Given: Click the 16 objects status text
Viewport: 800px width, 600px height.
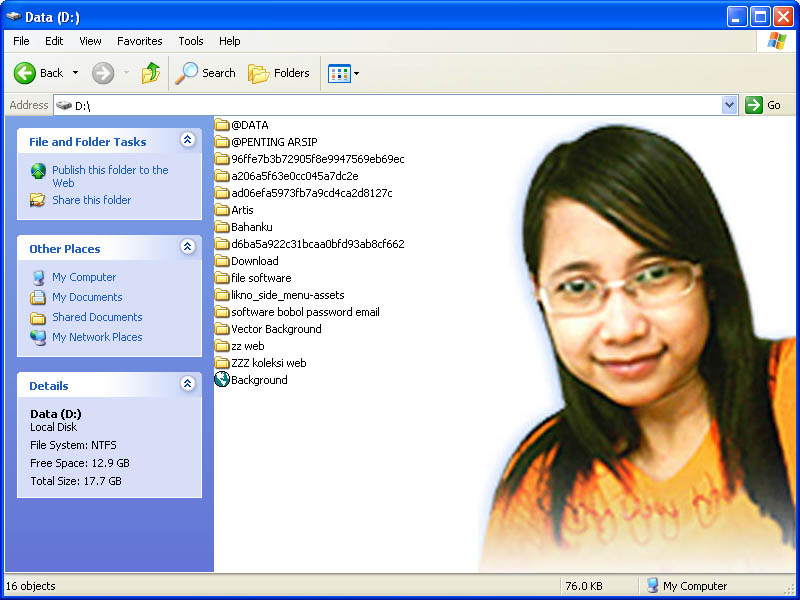Looking at the screenshot, I should (31, 586).
